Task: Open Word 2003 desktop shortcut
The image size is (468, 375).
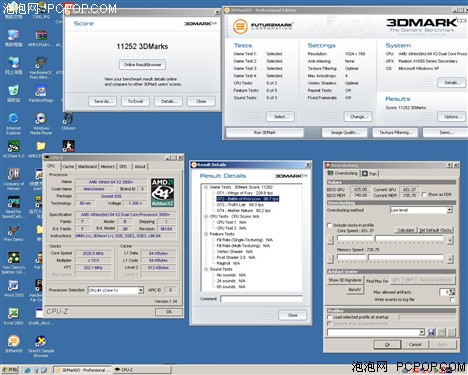Action: [13, 289]
